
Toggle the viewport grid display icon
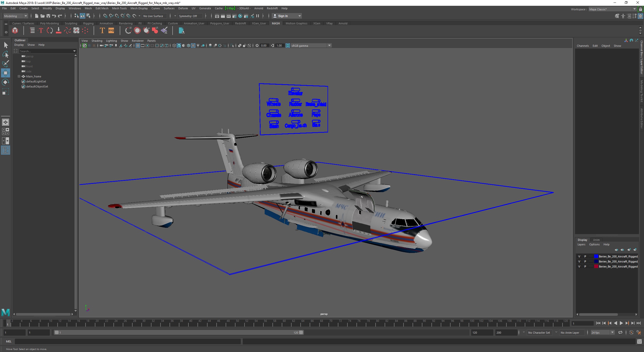tap(138, 46)
